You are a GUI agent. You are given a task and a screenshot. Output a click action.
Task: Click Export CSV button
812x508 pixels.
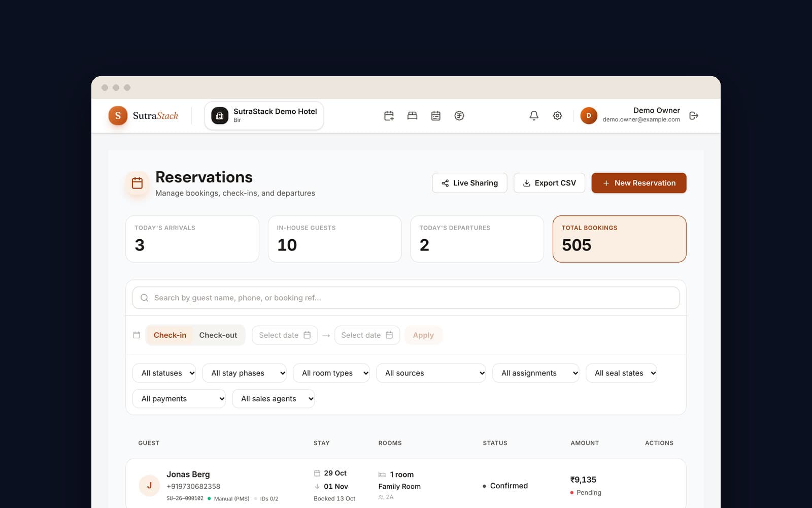(549, 183)
